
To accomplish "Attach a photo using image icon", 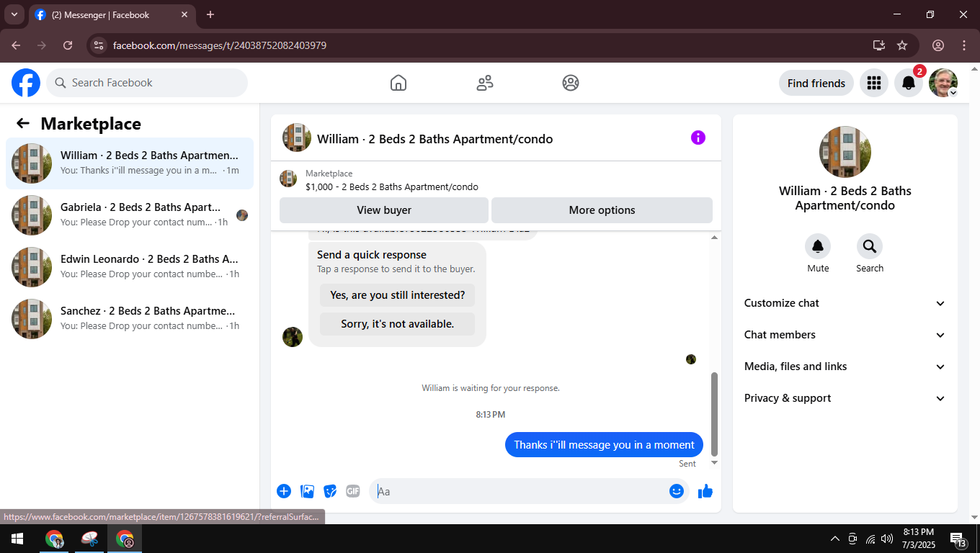I will [308, 491].
